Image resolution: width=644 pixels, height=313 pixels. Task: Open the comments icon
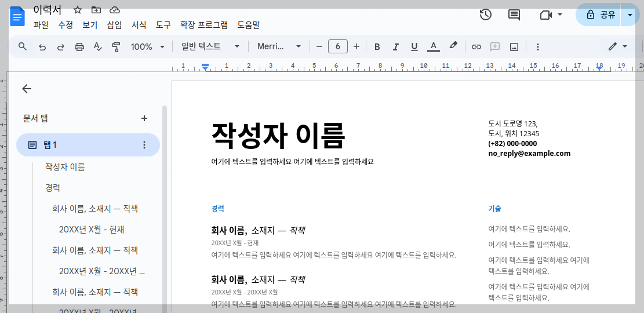click(514, 15)
